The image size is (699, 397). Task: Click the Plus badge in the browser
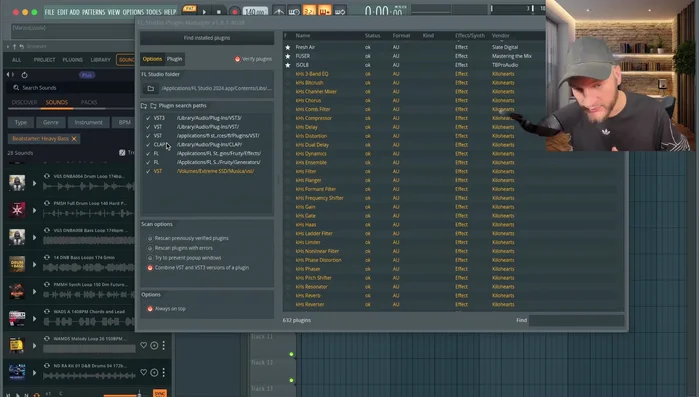pyautogui.click(x=86, y=75)
